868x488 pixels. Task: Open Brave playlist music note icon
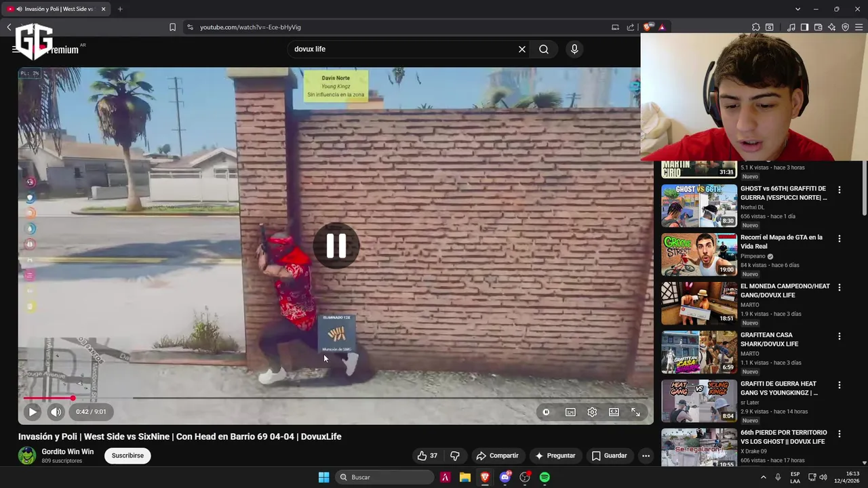click(x=791, y=27)
